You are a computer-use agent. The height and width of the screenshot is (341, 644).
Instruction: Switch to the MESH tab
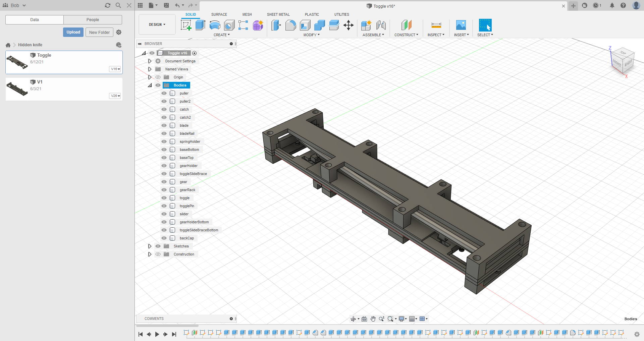point(247,14)
